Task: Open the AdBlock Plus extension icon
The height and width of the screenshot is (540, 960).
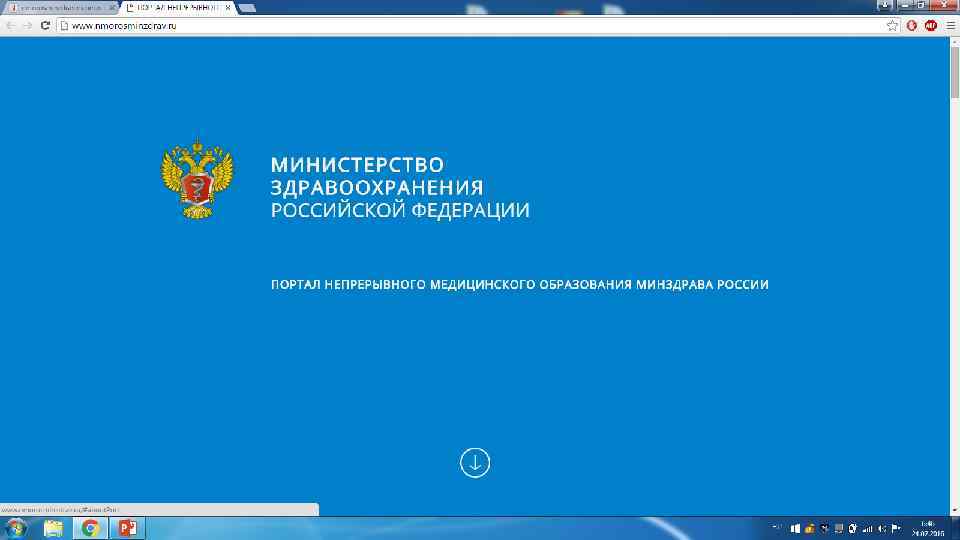Action: pyautogui.click(x=931, y=26)
